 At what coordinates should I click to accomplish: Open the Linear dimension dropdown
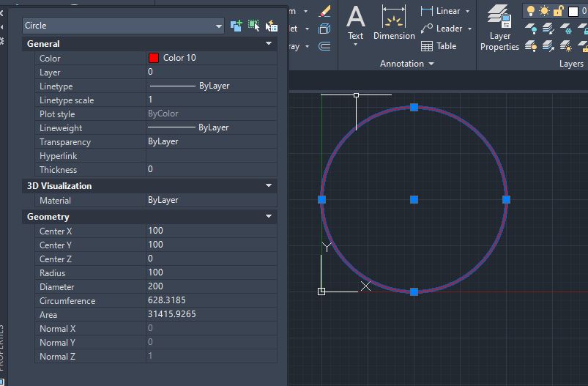click(468, 11)
